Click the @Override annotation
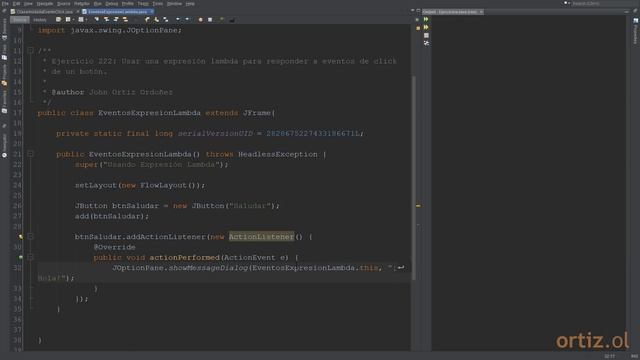 click(114, 247)
